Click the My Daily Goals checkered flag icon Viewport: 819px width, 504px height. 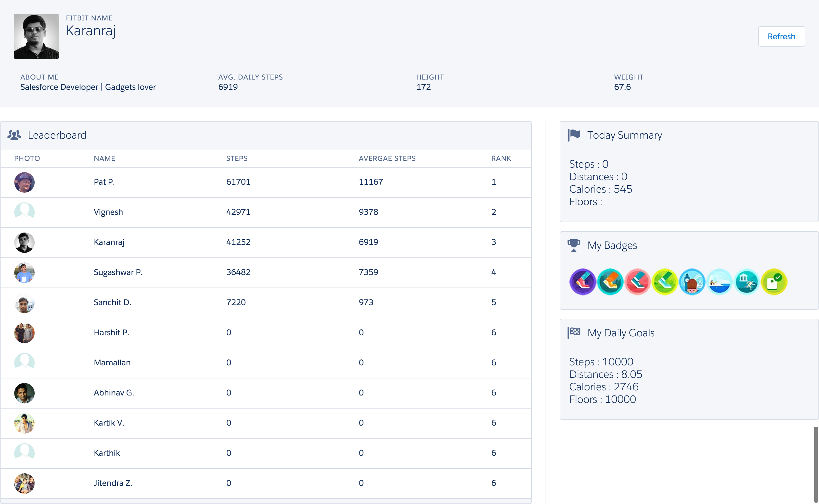(x=574, y=333)
